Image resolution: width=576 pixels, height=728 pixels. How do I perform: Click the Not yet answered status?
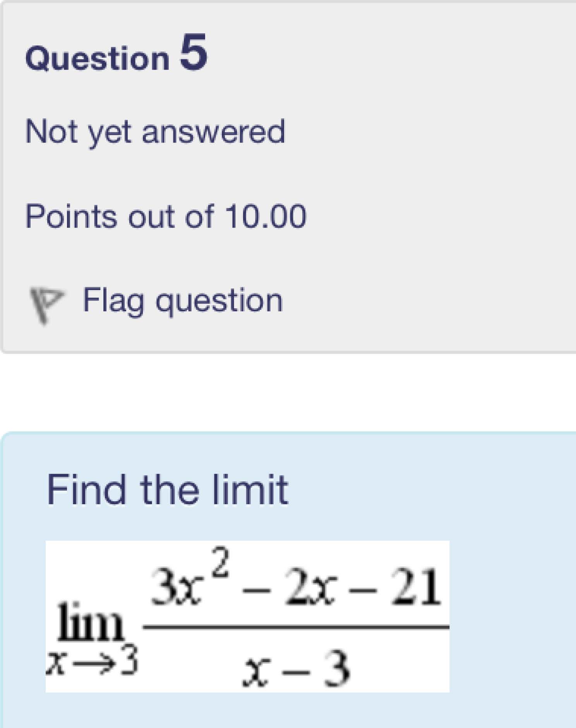click(155, 132)
